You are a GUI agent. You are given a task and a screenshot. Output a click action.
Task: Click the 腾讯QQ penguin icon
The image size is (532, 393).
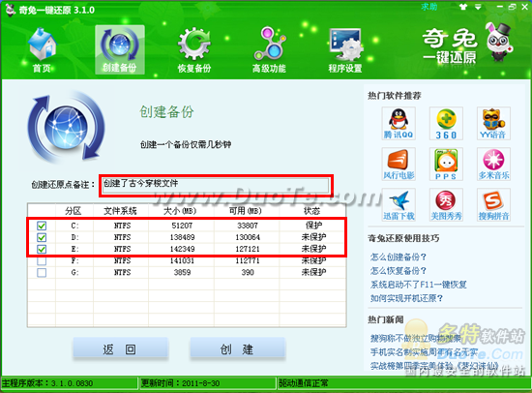399,123
